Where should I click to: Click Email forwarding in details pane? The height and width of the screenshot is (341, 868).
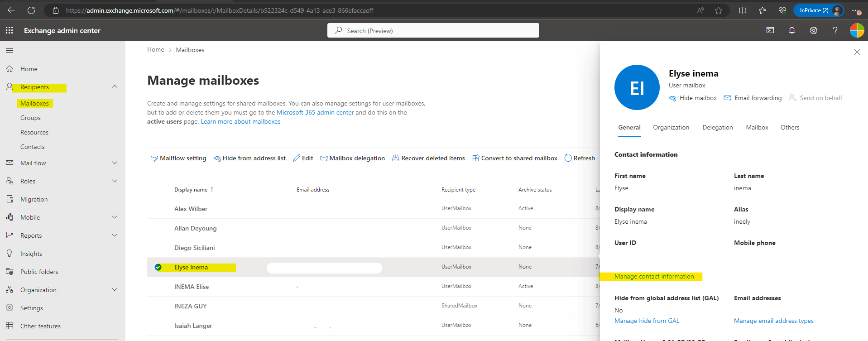(753, 98)
